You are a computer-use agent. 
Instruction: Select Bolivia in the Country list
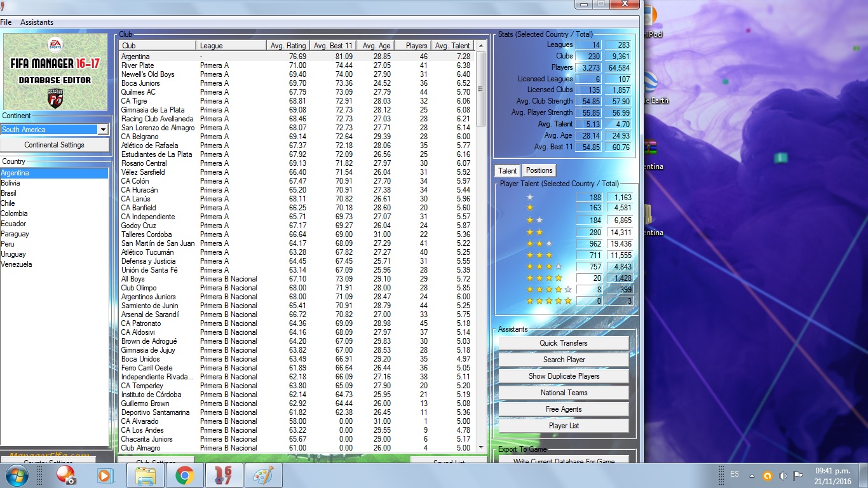[54, 183]
